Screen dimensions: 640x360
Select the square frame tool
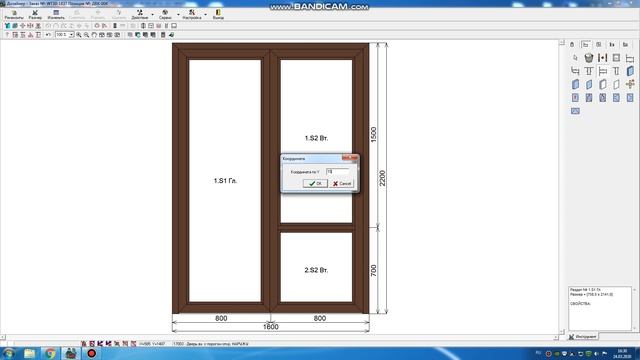[x=616, y=58]
